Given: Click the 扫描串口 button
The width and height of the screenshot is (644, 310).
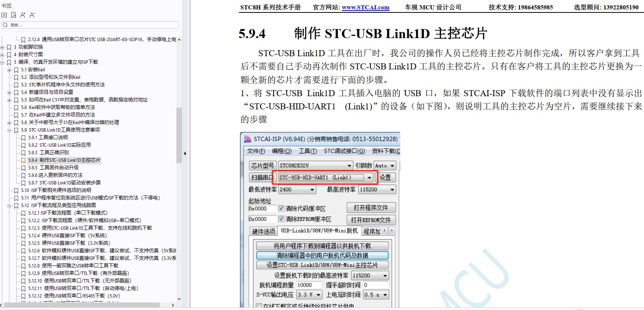Looking at the screenshot, I should 262,178.
